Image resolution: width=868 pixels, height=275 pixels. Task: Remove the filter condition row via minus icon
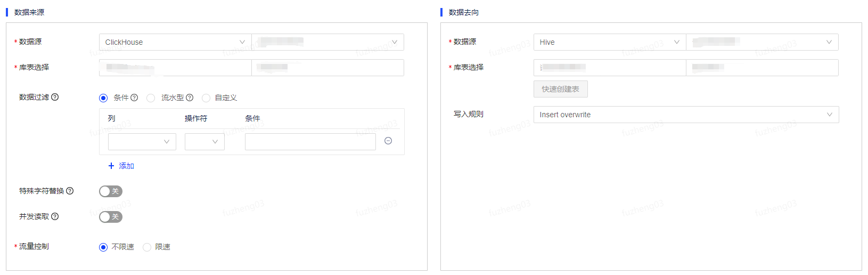click(x=388, y=141)
